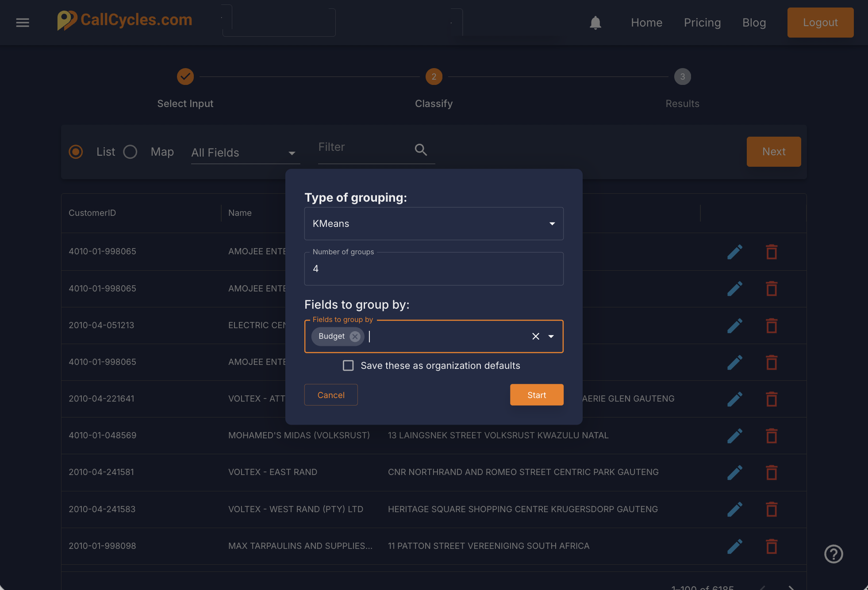Viewport: 868px width, 590px height.
Task: Click the Logout button
Action: (820, 23)
